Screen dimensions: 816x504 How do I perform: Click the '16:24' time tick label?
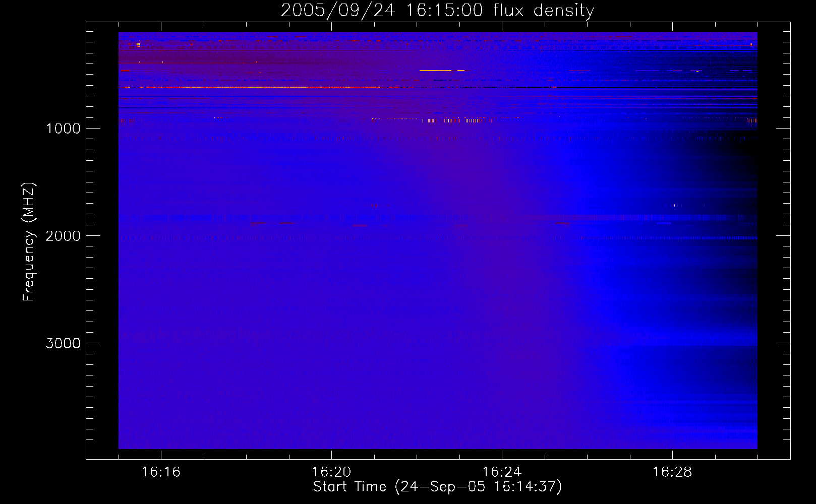[502, 472]
